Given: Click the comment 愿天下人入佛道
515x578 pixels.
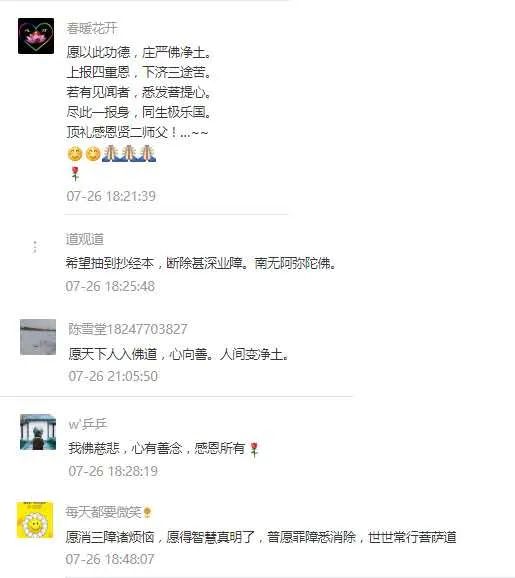Looking at the screenshot, I should tap(179, 354).
